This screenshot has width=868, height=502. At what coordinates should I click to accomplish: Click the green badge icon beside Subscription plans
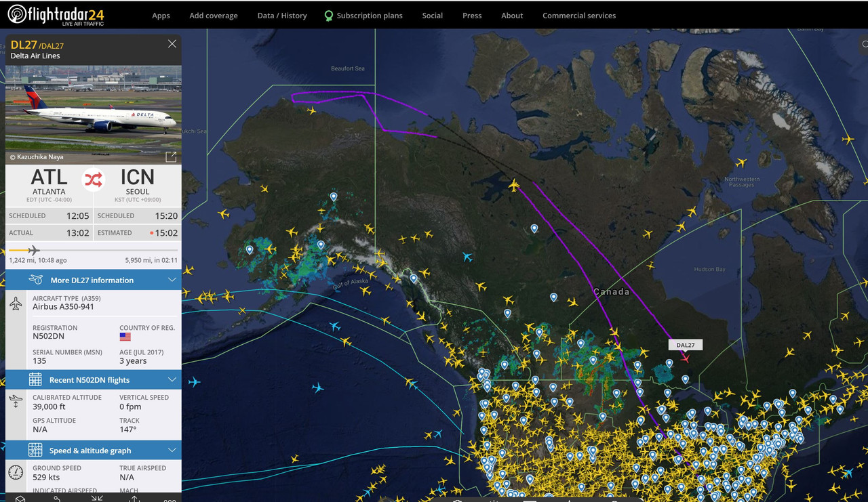(329, 15)
